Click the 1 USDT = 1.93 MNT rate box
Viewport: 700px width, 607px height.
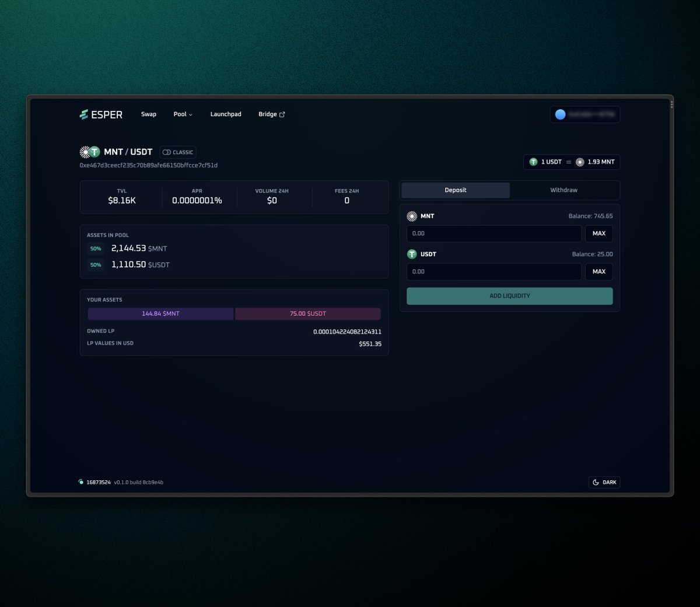point(572,162)
